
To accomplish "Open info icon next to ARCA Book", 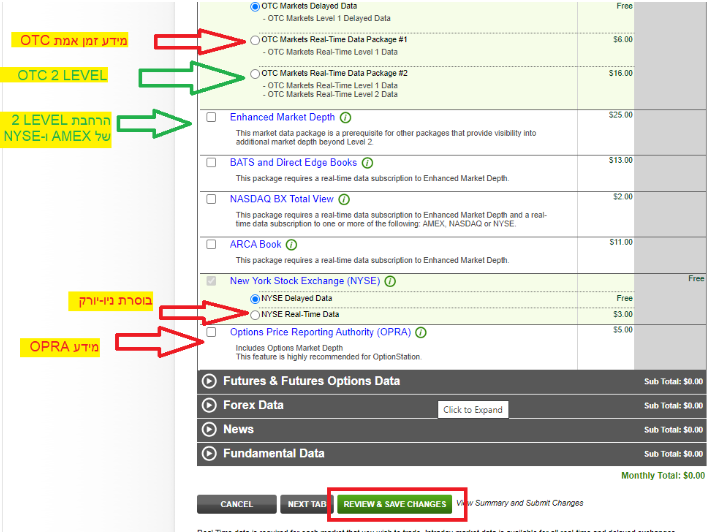I will click(x=291, y=245).
